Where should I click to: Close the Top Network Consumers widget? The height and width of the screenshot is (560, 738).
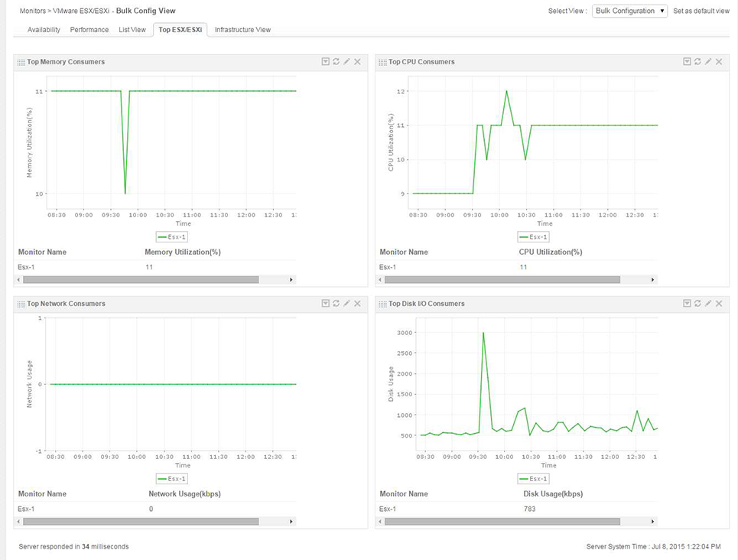358,303
